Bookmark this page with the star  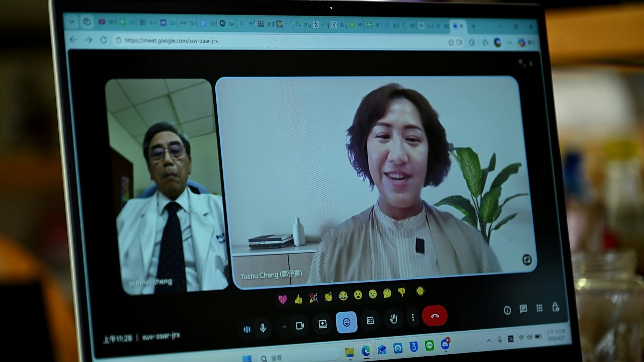click(x=451, y=42)
